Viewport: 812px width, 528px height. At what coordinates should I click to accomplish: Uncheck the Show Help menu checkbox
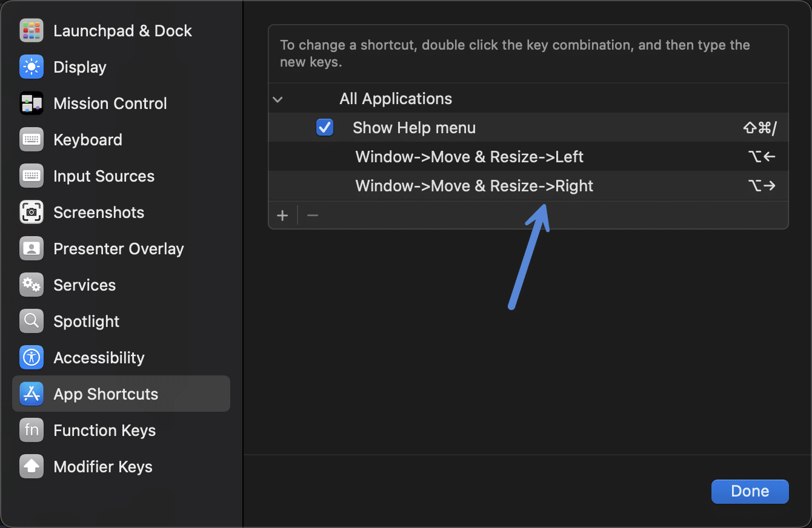coord(325,127)
